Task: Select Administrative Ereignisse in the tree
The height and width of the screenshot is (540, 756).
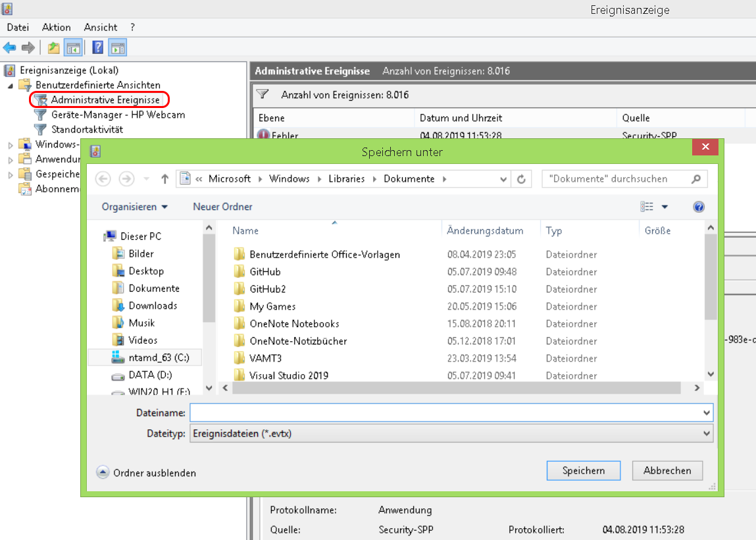Action: point(105,100)
